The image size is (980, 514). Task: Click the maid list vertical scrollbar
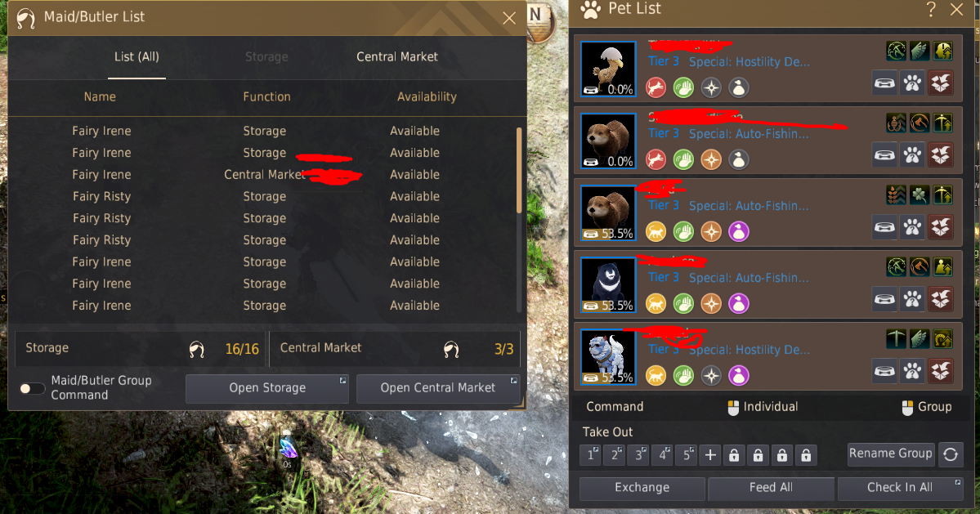519,171
